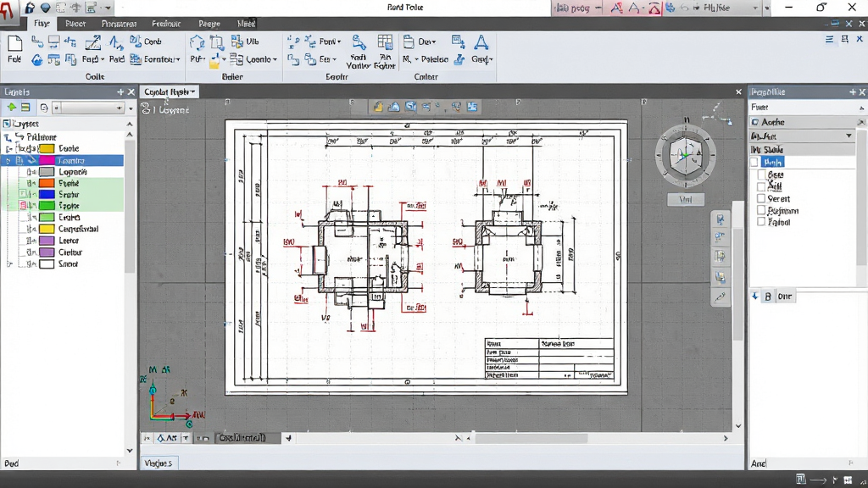This screenshot has height=488, width=868.
Task: Open the Copolat Fiysh dropdown
Action: click(x=170, y=91)
